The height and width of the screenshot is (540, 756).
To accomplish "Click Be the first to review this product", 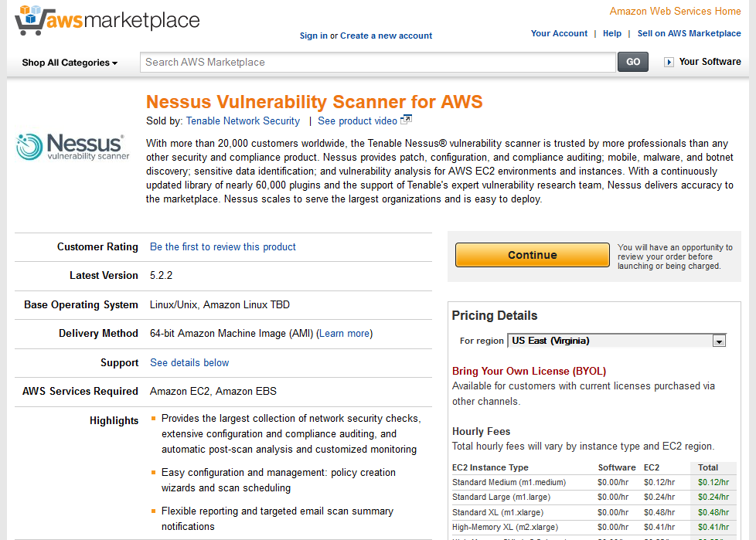I will tap(223, 246).
